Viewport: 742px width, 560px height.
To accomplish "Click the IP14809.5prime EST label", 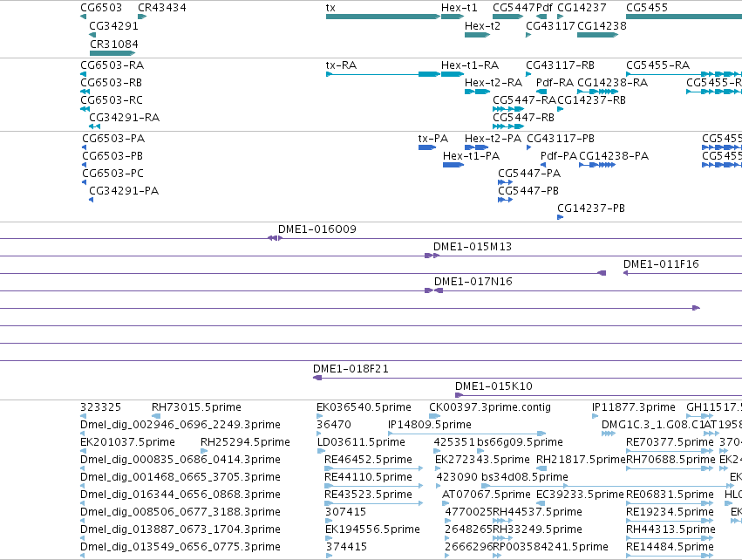I will [x=430, y=425].
